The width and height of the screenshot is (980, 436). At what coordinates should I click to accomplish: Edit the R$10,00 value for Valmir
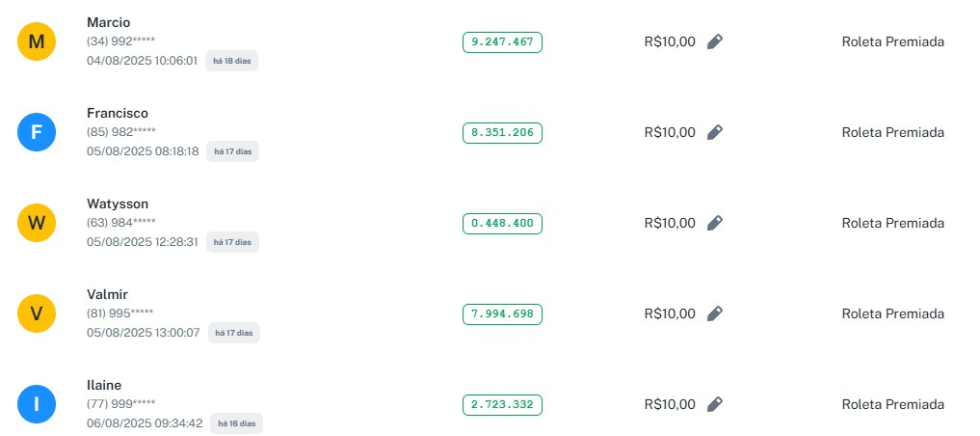(x=714, y=313)
